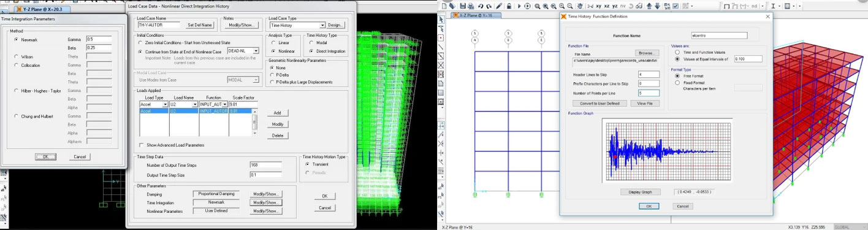This screenshot has width=868, height=230.
Task: Click the lock/unlock model icon
Action: 509,6
